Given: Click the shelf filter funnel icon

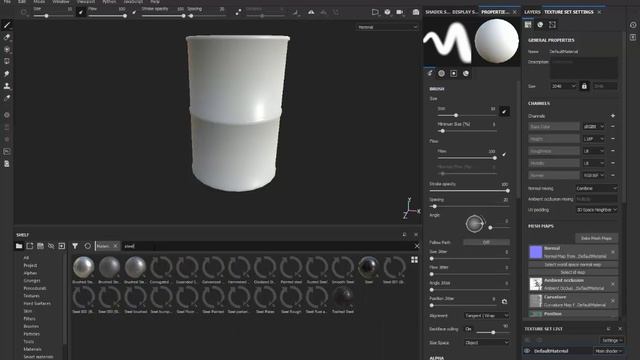Looking at the screenshot, I should [75, 246].
